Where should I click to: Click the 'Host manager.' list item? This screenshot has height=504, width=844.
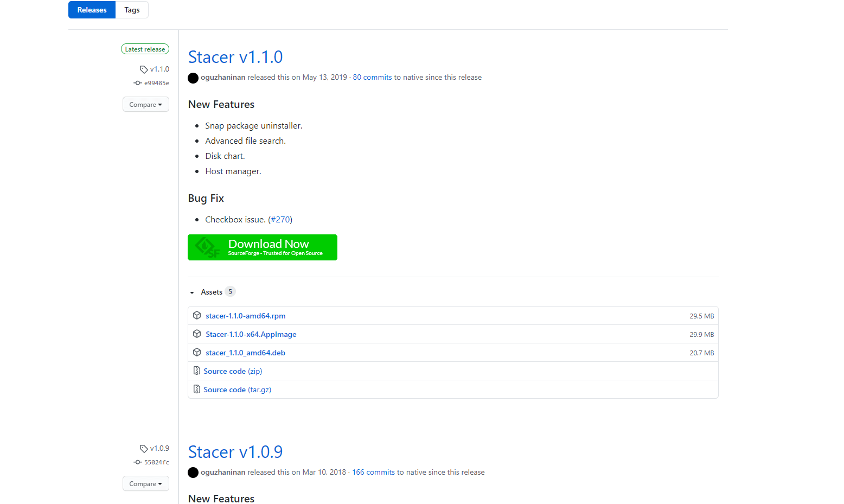point(233,171)
